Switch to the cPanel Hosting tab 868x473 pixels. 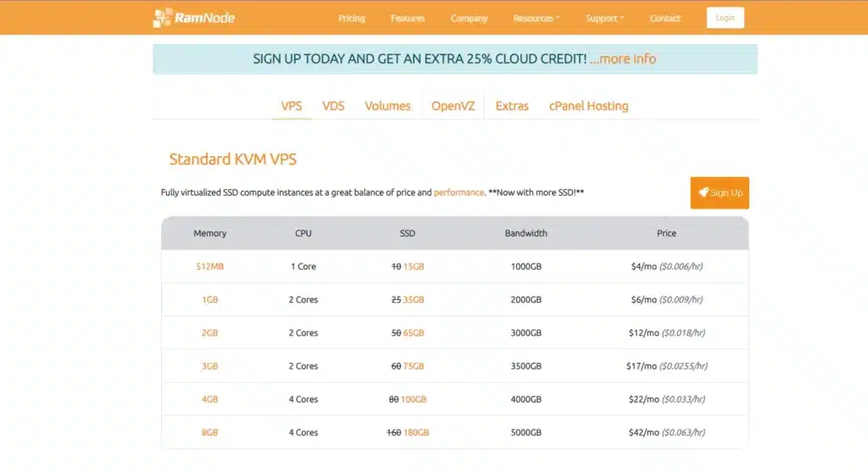[x=588, y=106]
